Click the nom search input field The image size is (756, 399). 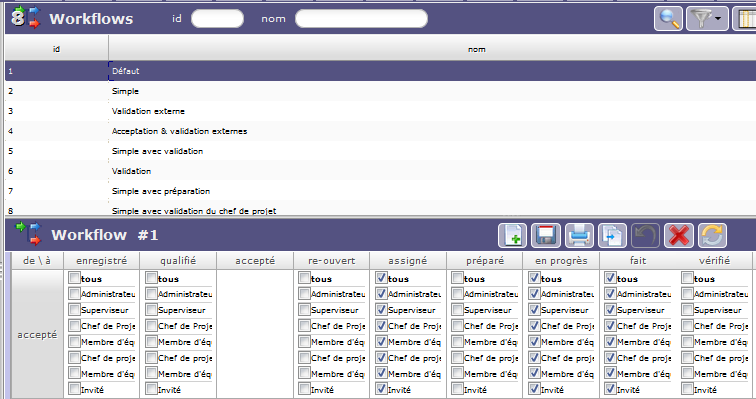click(x=361, y=19)
